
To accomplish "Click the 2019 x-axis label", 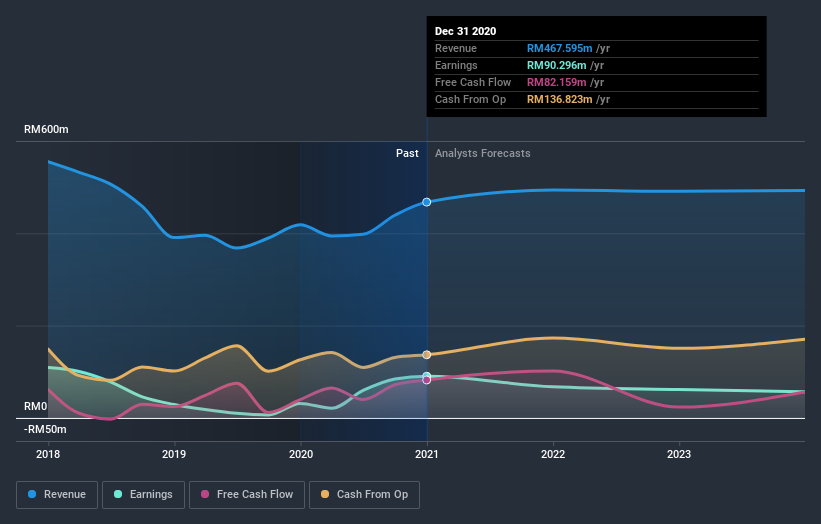I will pyautogui.click(x=174, y=454).
